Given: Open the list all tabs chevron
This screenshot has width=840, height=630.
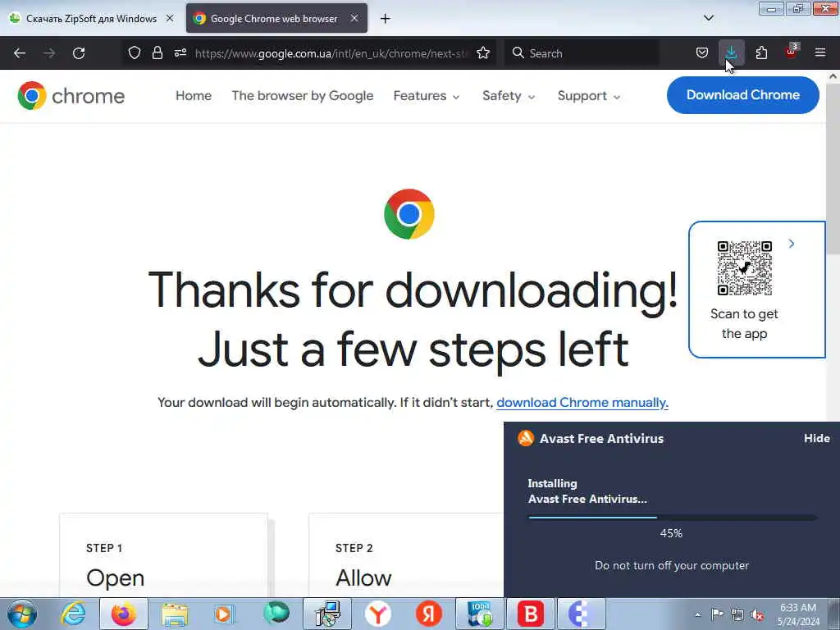Looking at the screenshot, I should point(709,18).
